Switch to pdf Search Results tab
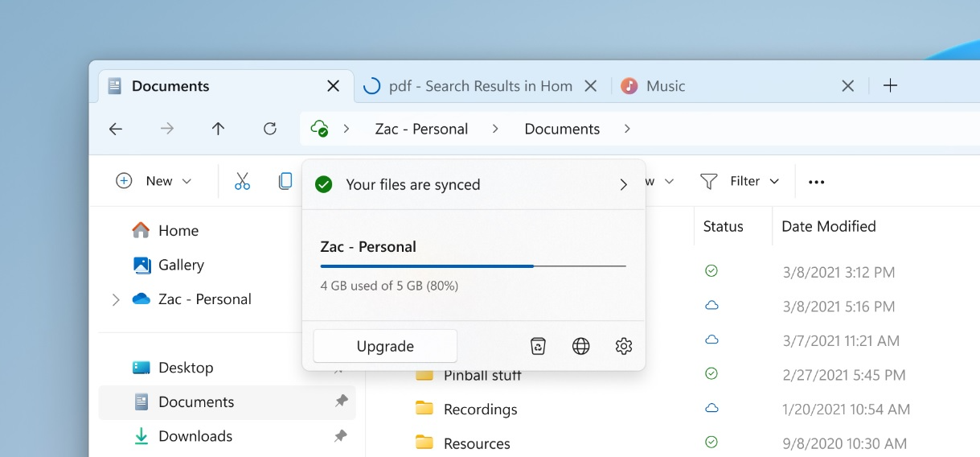 pyautogui.click(x=480, y=86)
